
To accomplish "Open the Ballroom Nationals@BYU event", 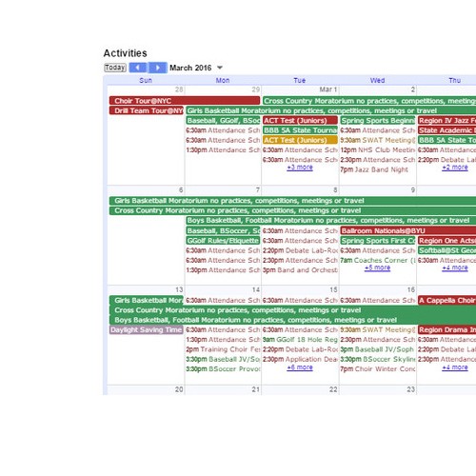I will 408,230.
